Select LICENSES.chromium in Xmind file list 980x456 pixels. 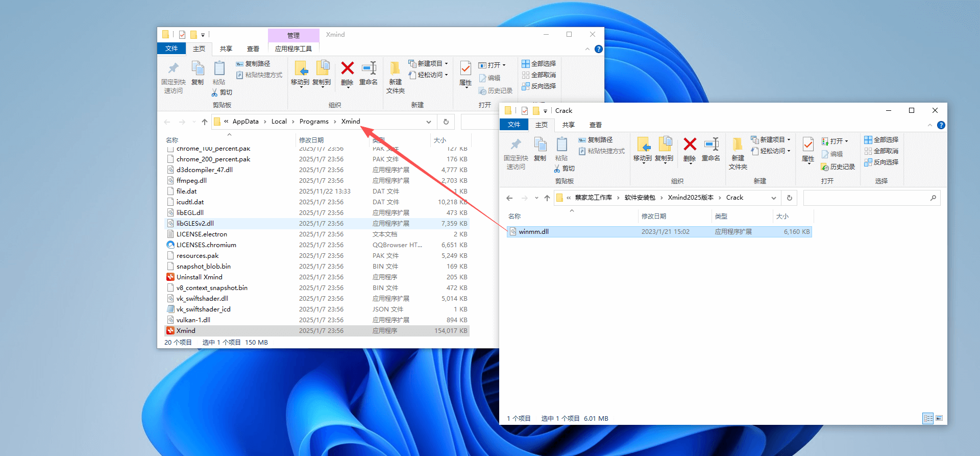[317, 245]
